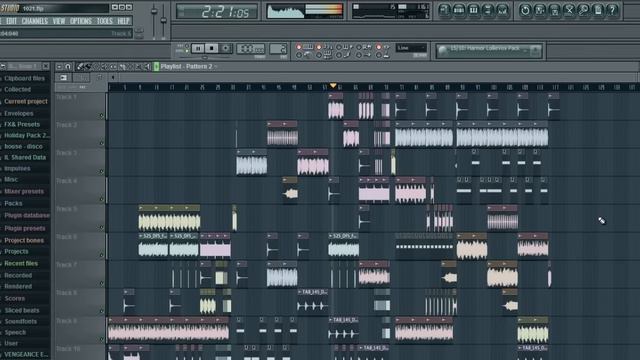Click the green pattern selector in Playlist toolbar

156,67
